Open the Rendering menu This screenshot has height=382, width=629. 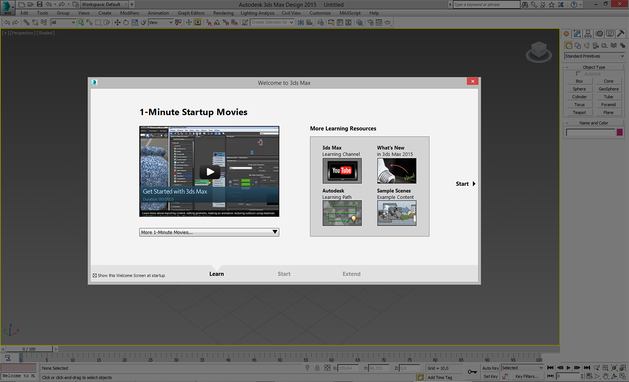(x=223, y=13)
